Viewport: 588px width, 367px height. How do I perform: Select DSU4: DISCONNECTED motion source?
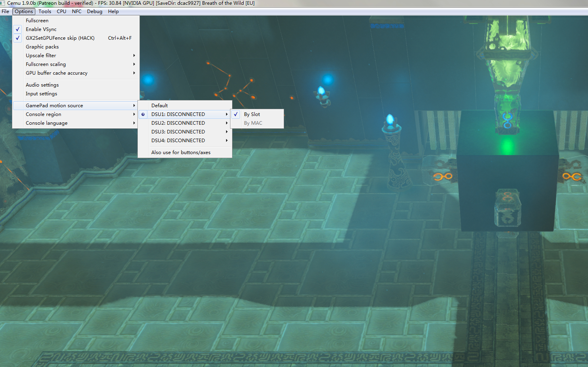(x=185, y=141)
